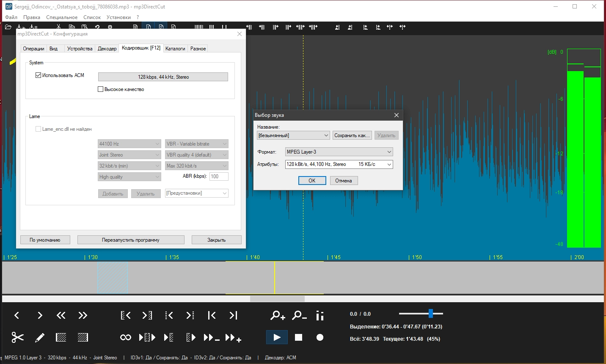Open the Атрибуты bitrate dropdown
This screenshot has width=606, height=364.
pyautogui.click(x=339, y=164)
